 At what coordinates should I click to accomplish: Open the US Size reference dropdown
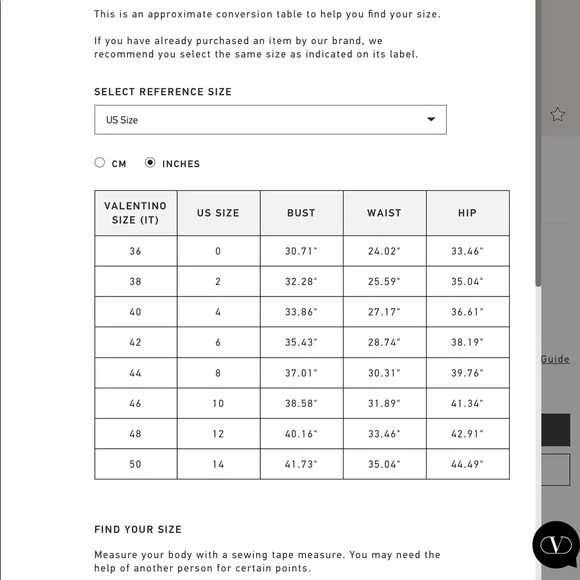click(x=270, y=120)
